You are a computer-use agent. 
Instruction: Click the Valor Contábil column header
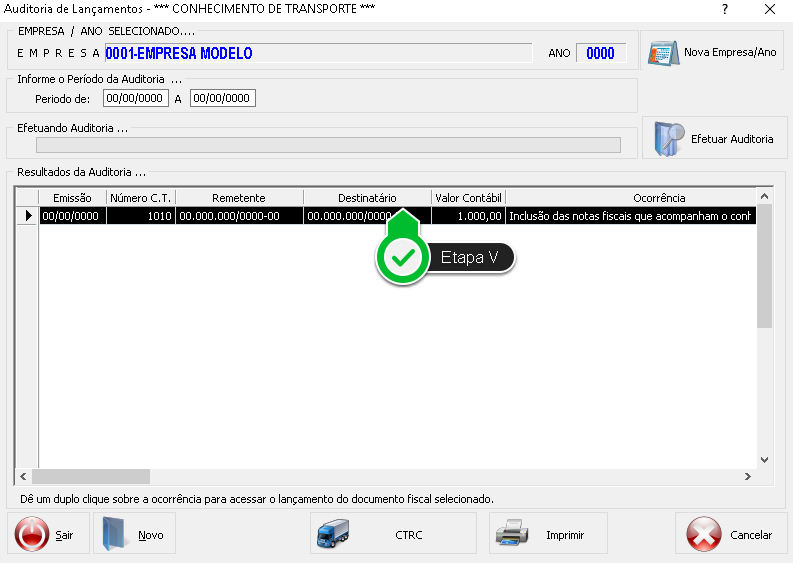click(x=468, y=198)
